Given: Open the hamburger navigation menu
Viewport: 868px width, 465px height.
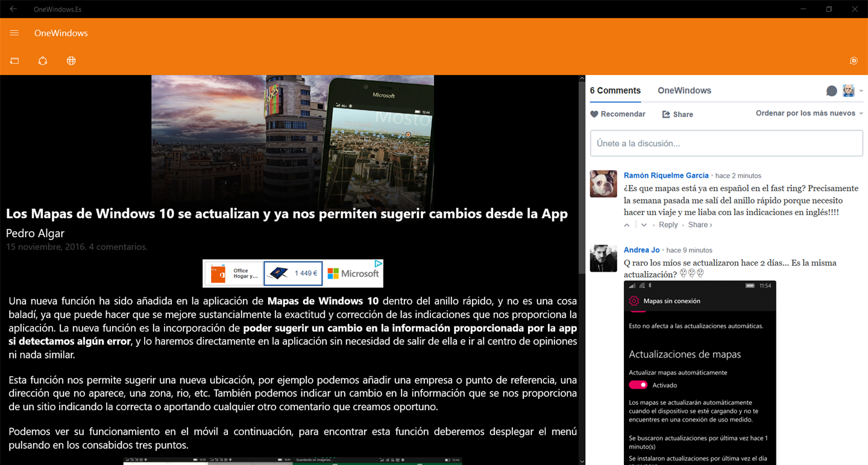Looking at the screenshot, I should [14, 33].
